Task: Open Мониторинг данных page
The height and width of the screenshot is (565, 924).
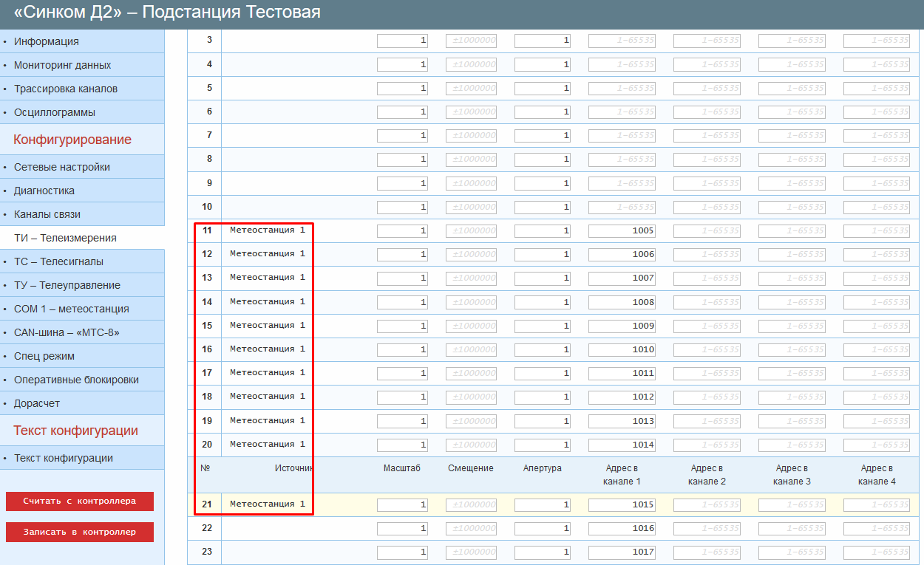Action: tap(62, 65)
